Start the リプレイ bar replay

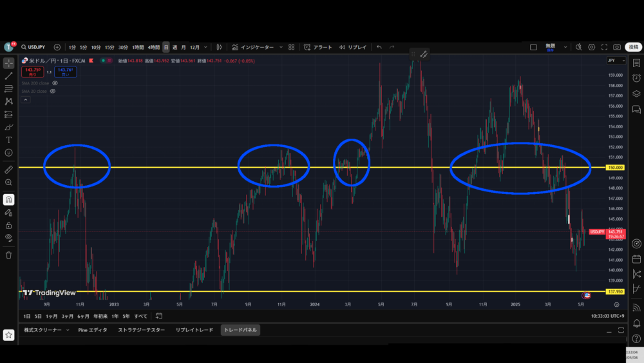coord(353,47)
